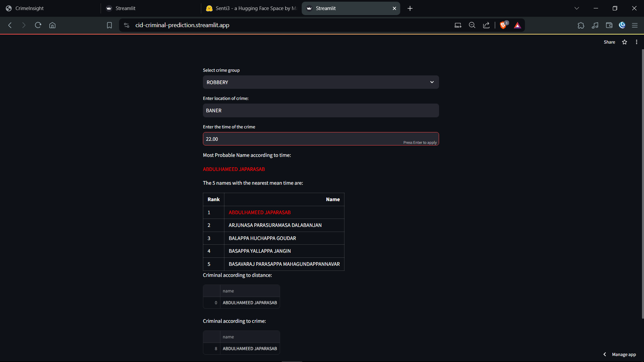Click the crime location input field
This screenshot has width=644, height=362.
coord(321,110)
